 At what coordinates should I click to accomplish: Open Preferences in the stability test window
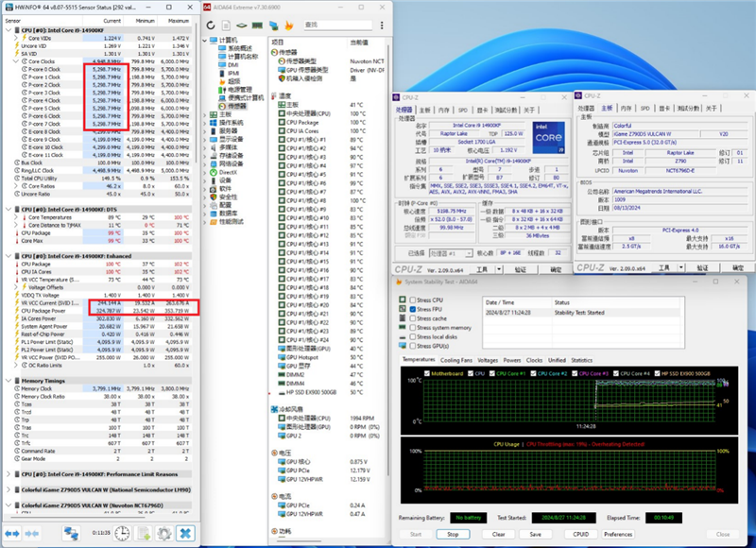click(x=618, y=534)
